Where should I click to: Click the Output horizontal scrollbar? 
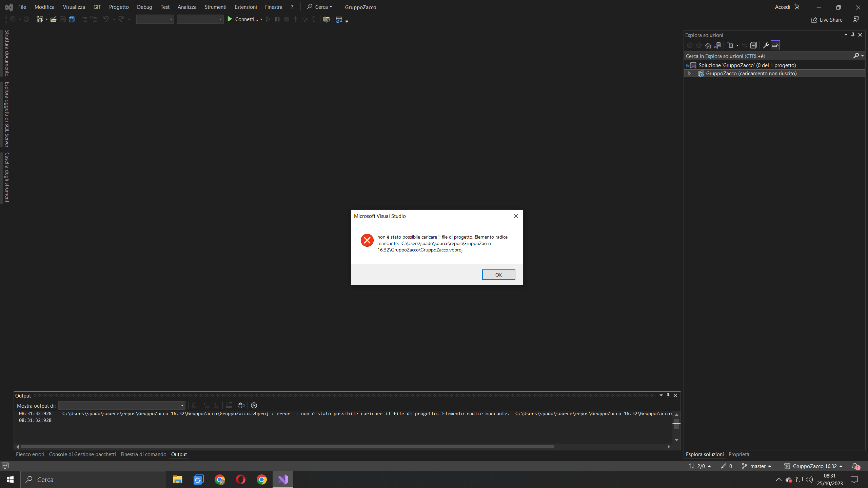click(287, 447)
